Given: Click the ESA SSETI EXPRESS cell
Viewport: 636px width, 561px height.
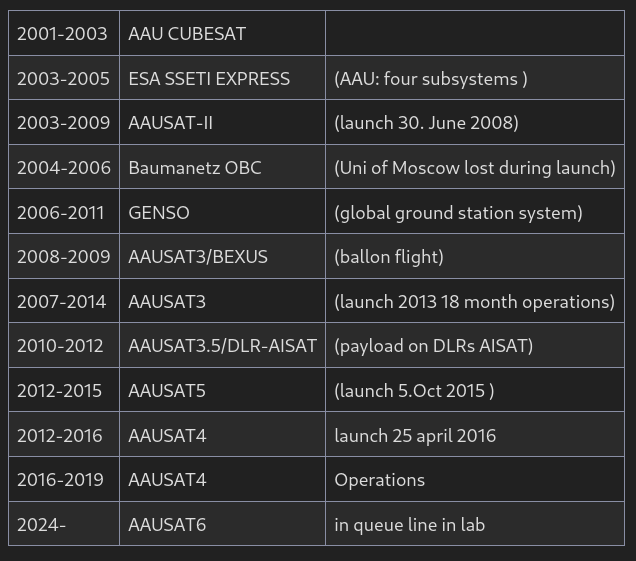Looking at the screenshot, I should (x=209, y=79).
